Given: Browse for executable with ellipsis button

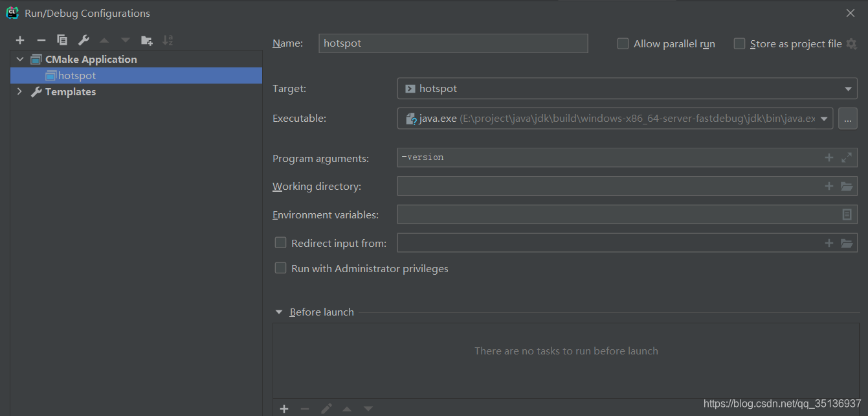Looking at the screenshot, I should [x=848, y=119].
